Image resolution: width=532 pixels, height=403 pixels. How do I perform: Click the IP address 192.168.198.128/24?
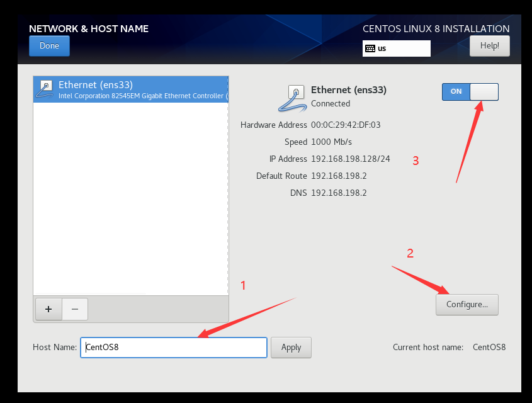coord(351,159)
